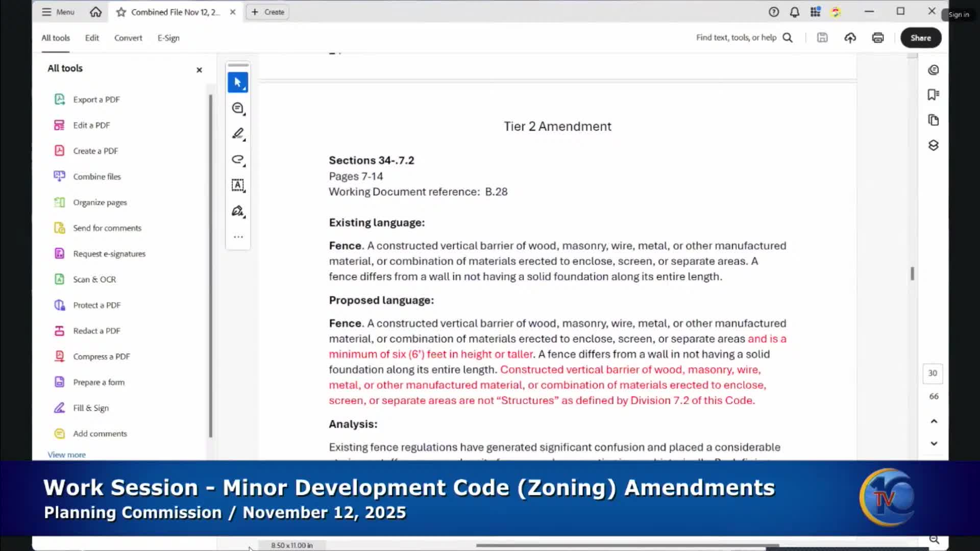
Task: Open the Menu in the top-left corner
Action: [57, 12]
